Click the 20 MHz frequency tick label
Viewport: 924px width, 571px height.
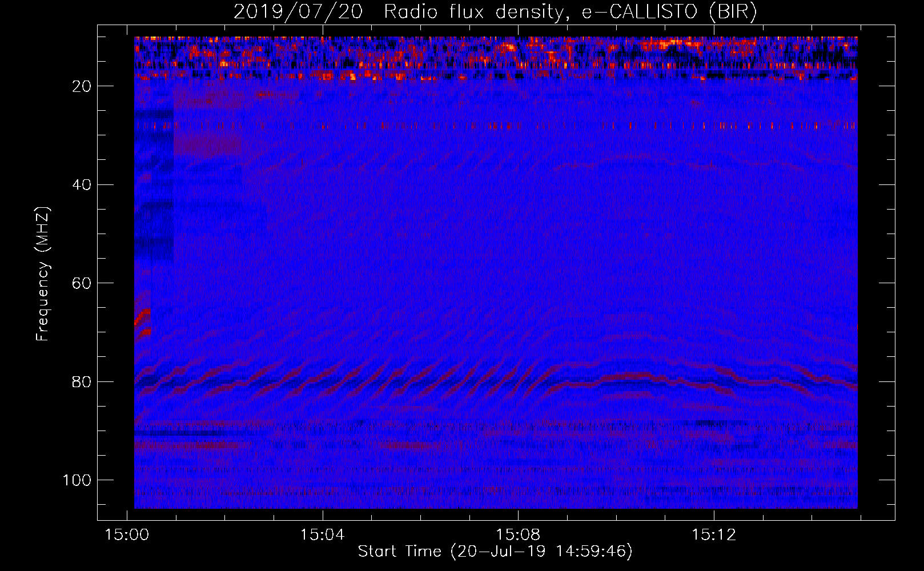[82, 86]
